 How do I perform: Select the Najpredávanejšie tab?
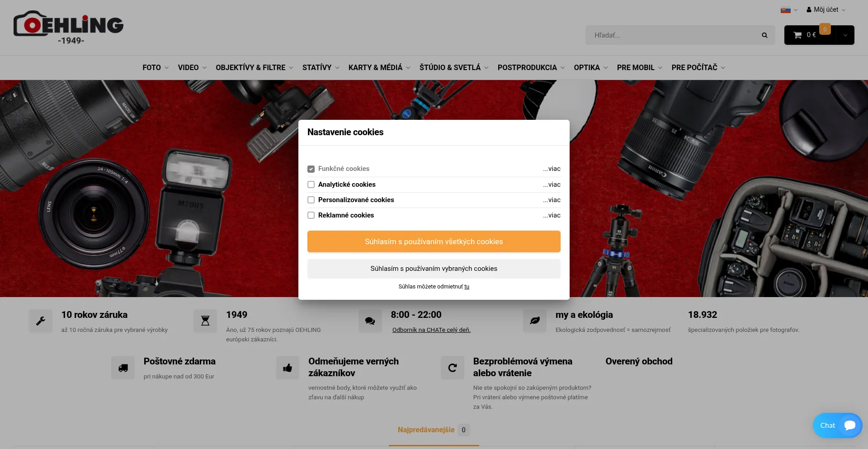[426, 430]
